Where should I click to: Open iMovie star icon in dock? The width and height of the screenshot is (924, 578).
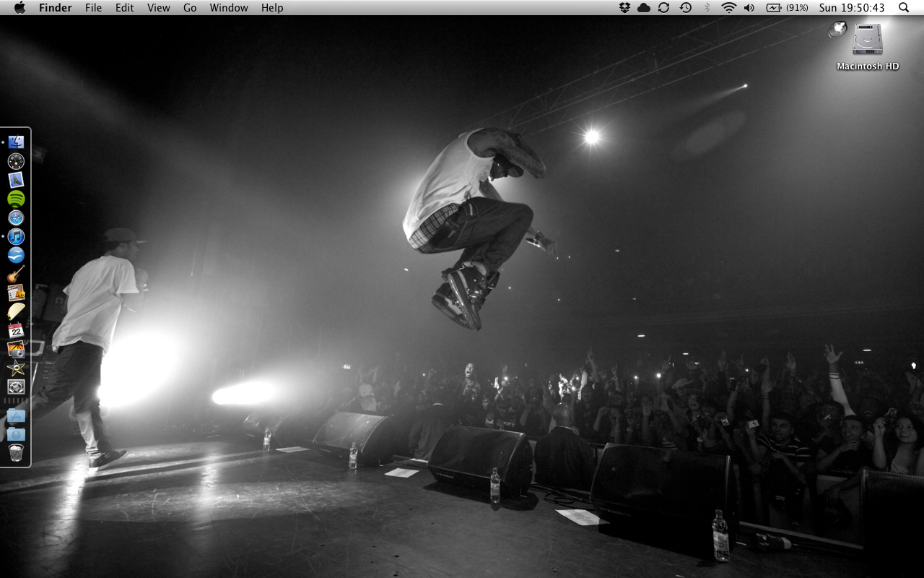[x=16, y=368]
